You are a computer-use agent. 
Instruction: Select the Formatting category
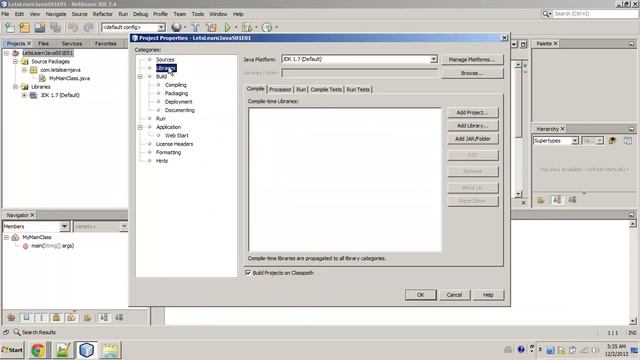click(x=168, y=152)
